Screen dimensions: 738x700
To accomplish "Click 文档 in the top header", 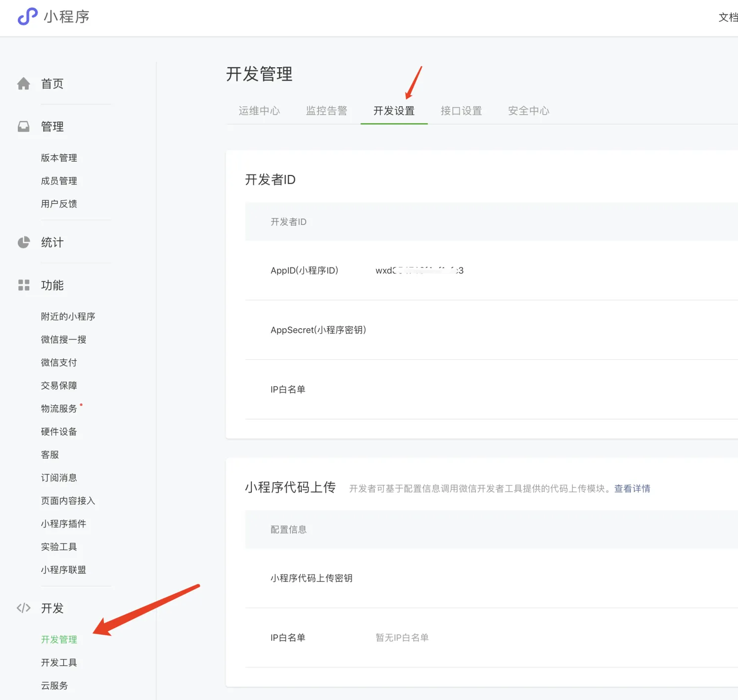I will [x=728, y=18].
